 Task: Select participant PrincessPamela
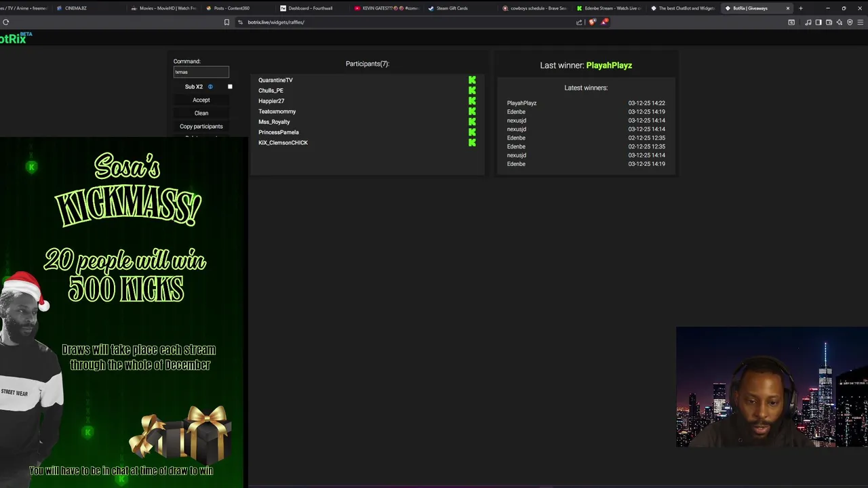[278, 132]
